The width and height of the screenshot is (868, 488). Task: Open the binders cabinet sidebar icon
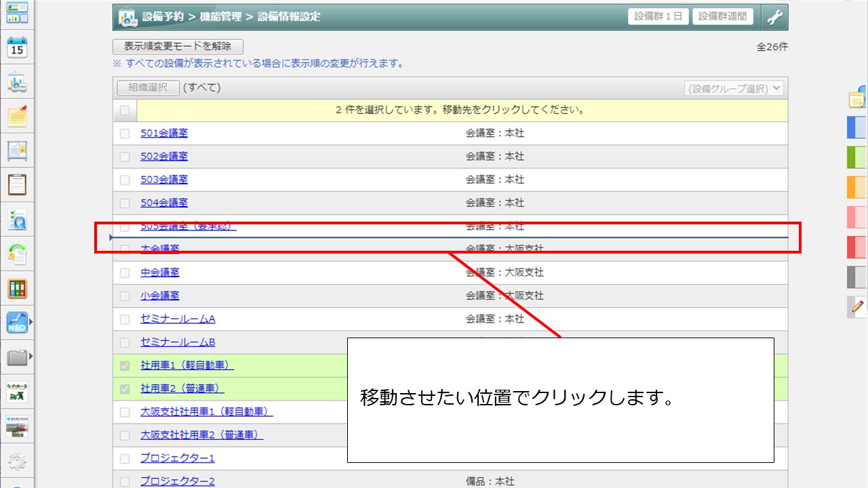17,289
